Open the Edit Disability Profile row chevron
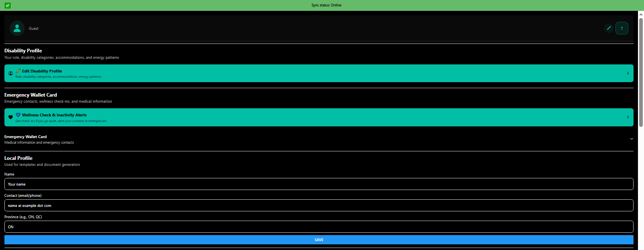The width and height of the screenshot is (644, 250). tap(627, 73)
